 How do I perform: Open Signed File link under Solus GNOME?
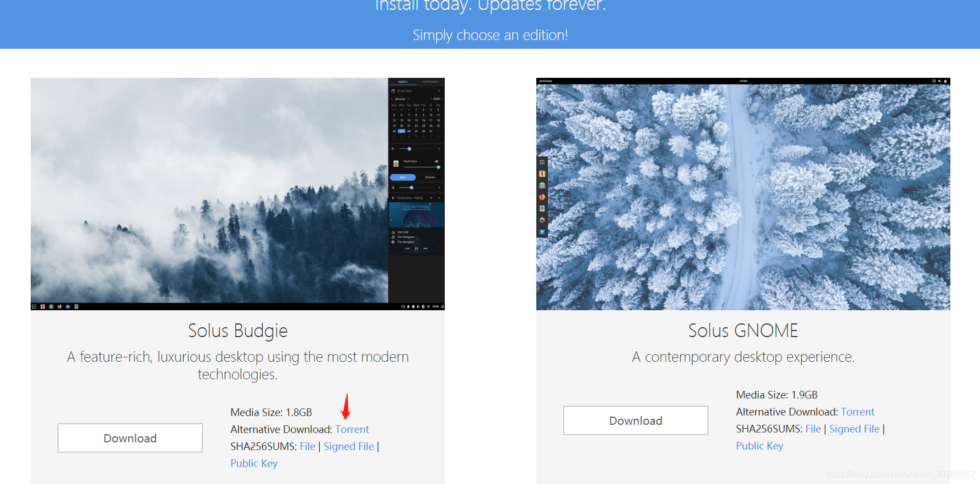[x=854, y=429]
